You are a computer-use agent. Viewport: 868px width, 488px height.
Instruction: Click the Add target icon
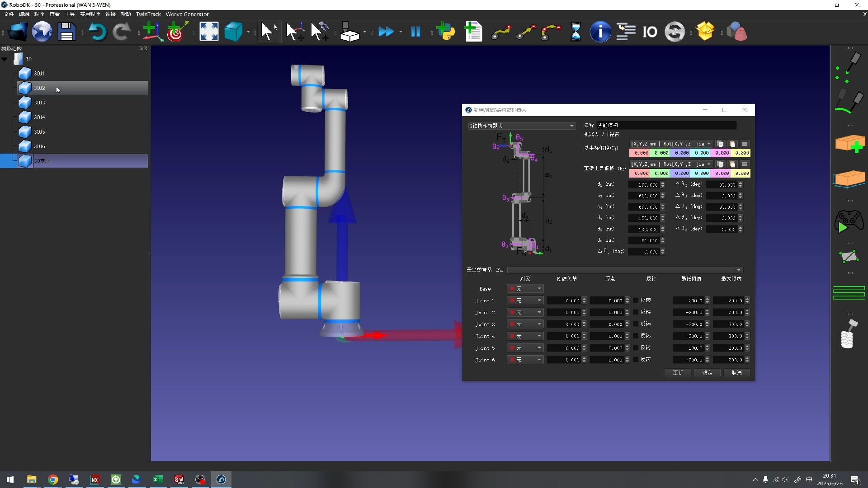[177, 32]
